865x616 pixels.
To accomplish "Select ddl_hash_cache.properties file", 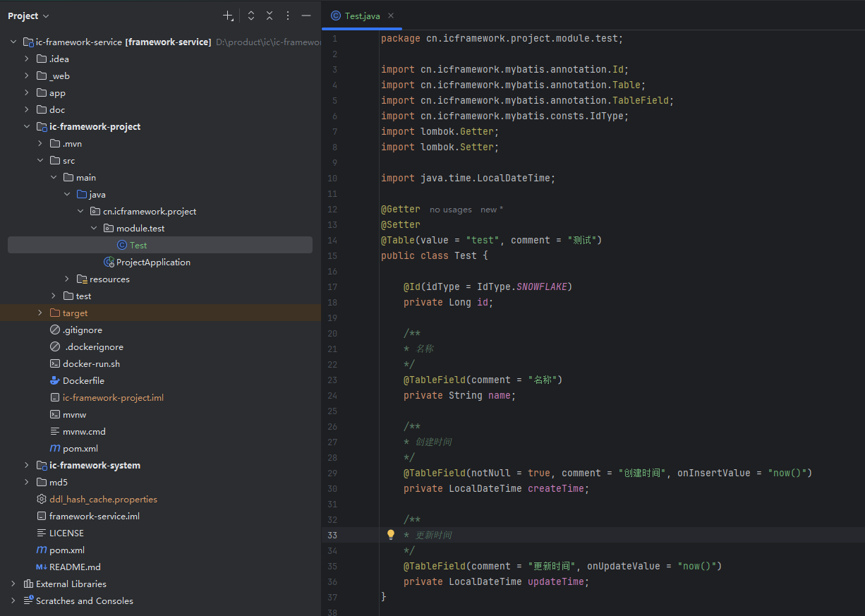I will click(x=103, y=500).
